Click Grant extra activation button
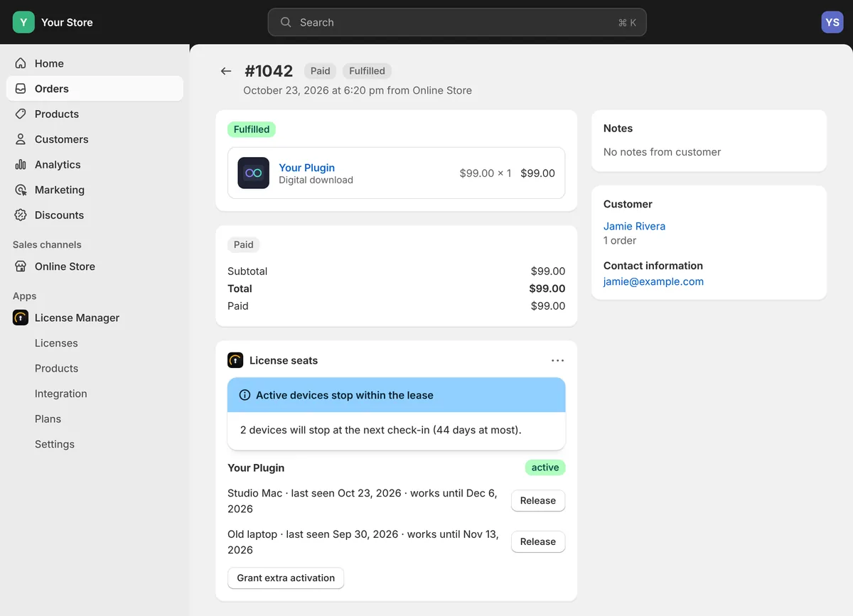Viewport: 853px width, 616px height. pyautogui.click(x=286, y=578)
